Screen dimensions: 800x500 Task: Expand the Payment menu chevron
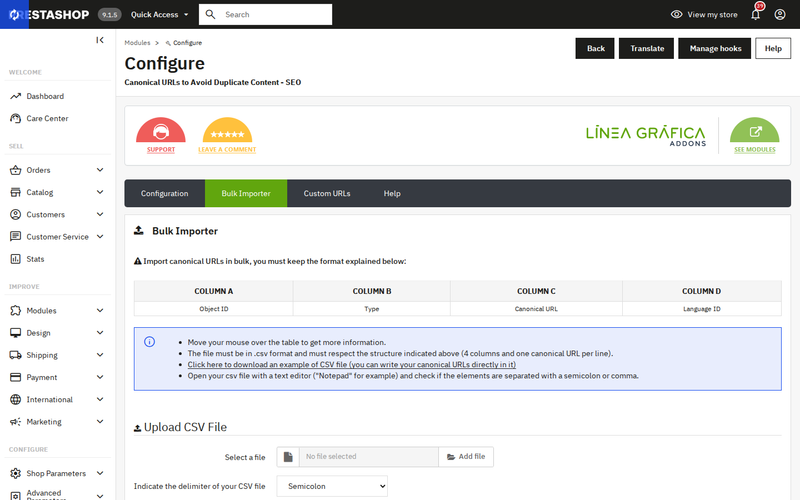(x=100, y=377)
